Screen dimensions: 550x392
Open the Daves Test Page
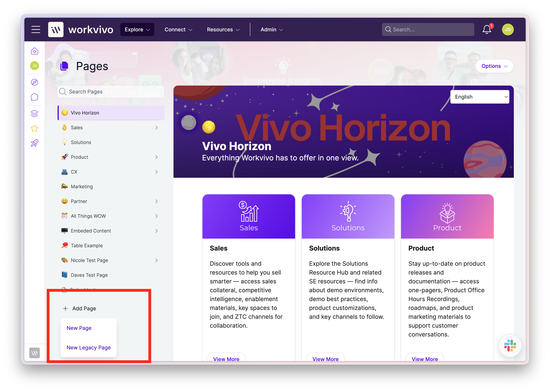[x=111, y=275]
